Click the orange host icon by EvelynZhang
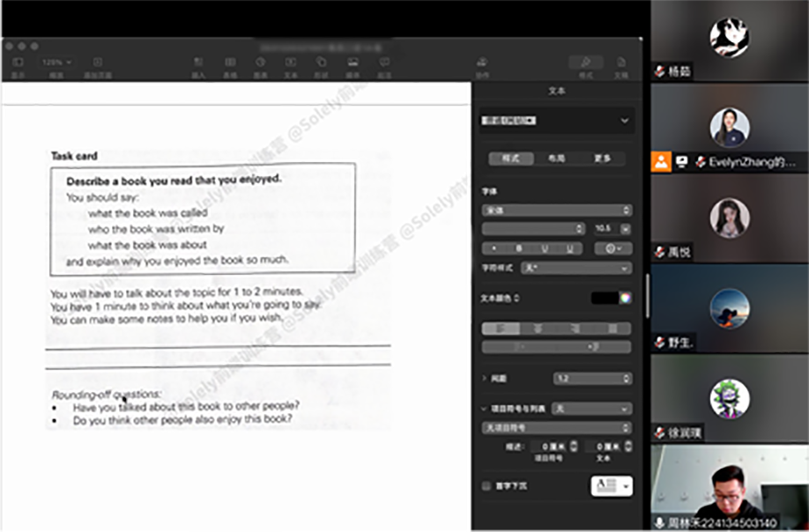Screen dimensions: 809x532 coord(661,162)
